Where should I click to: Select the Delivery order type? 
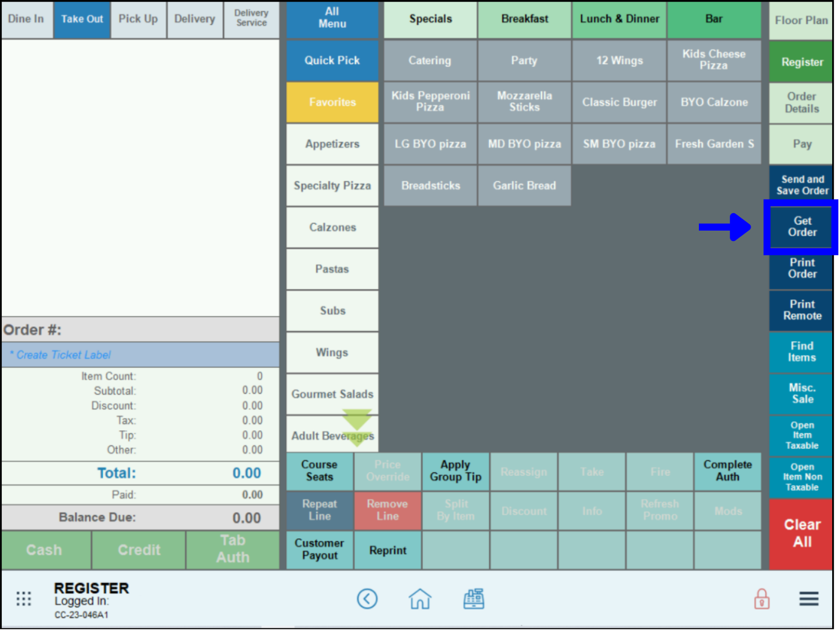point(195,19)
